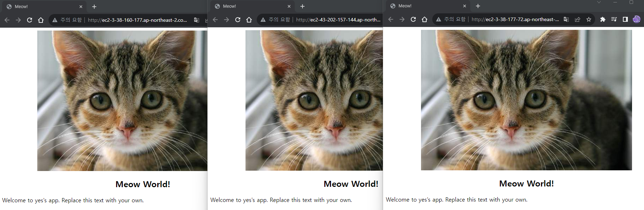This screenshot has height=210, width=644.
Task: Click the not-secure warning icon in the right window
Action: (x=439, y=19)
